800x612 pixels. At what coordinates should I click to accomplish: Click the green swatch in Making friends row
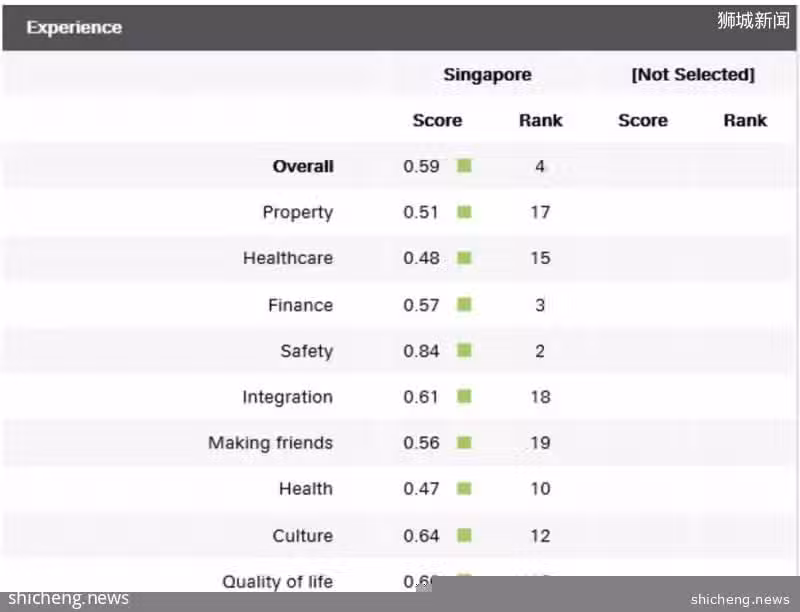coord(464,442)
